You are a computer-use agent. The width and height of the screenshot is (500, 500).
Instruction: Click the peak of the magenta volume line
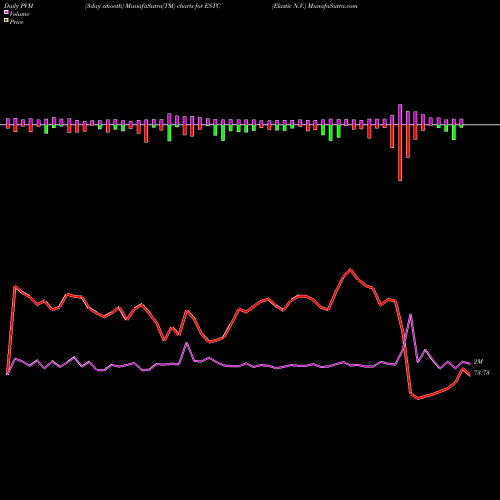(x=411, y=314)
